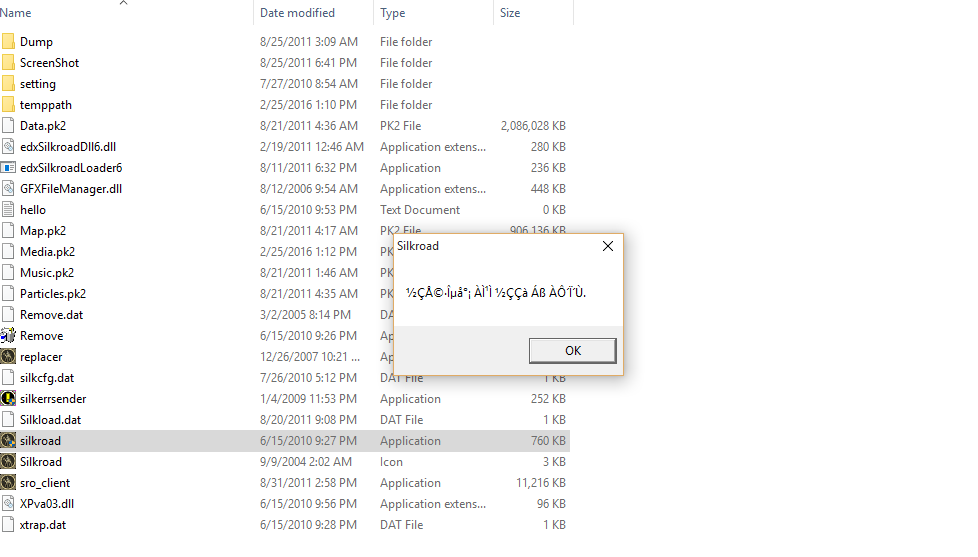Image resolution: width=978 pixels, height=557 pixels.
Task: Click the Dump folder name
Action: pyautogui.click(x=36, y=42)
